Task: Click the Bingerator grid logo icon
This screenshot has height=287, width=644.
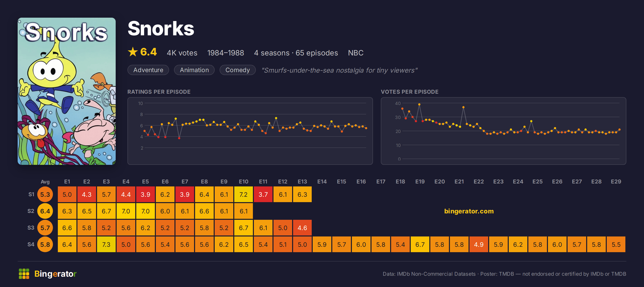Action: [x=24, y=274]
